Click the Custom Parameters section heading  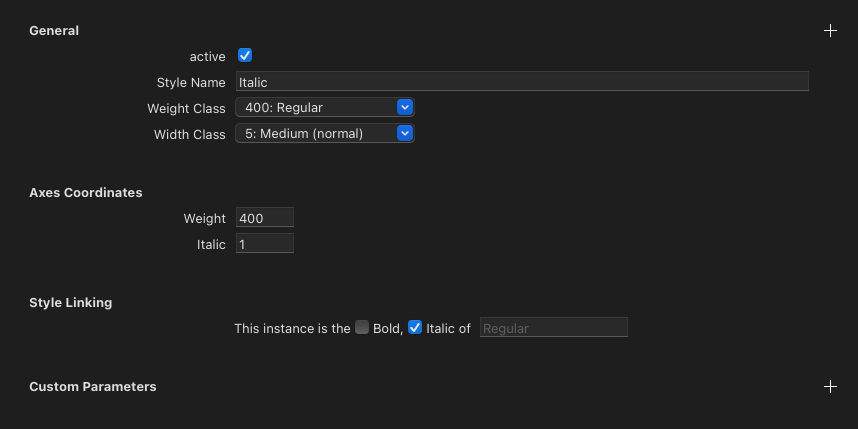(93, 386)
